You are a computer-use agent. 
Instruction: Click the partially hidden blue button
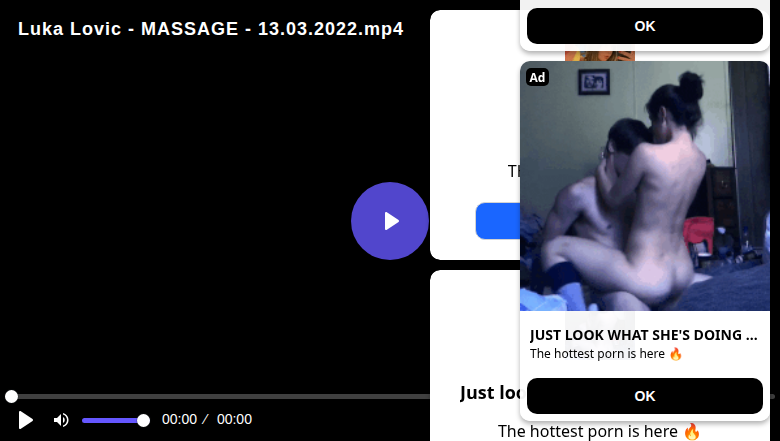tap(496, 221)
